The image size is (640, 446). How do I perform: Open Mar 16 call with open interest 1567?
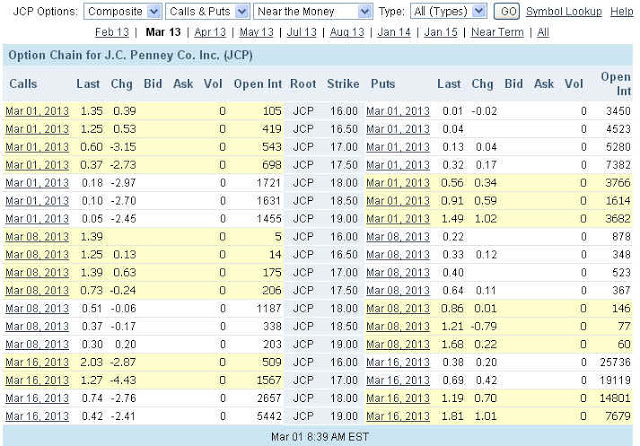coord(37,380)
